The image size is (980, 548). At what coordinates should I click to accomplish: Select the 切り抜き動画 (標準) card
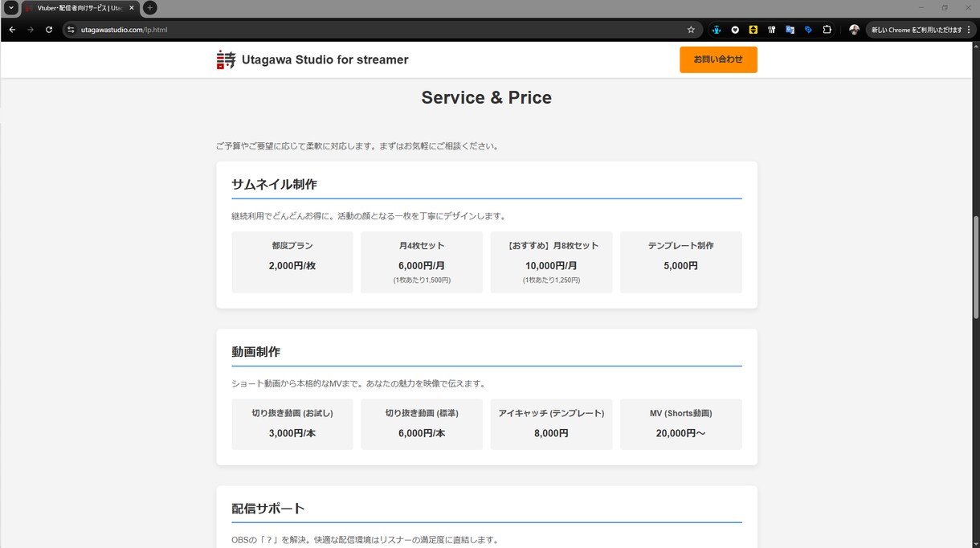[422, 424]
